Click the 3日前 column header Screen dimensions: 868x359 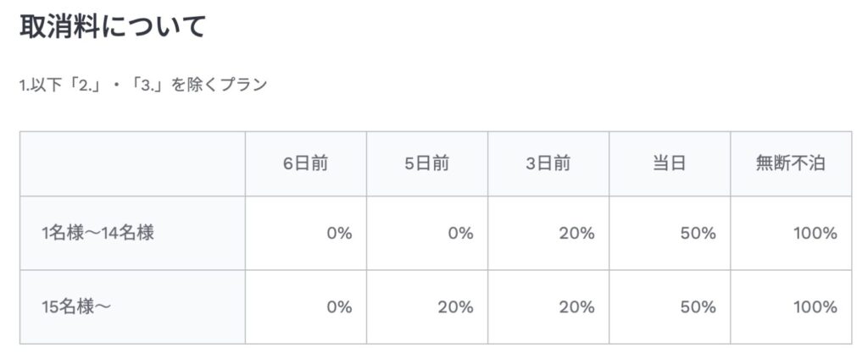[548, 164]
